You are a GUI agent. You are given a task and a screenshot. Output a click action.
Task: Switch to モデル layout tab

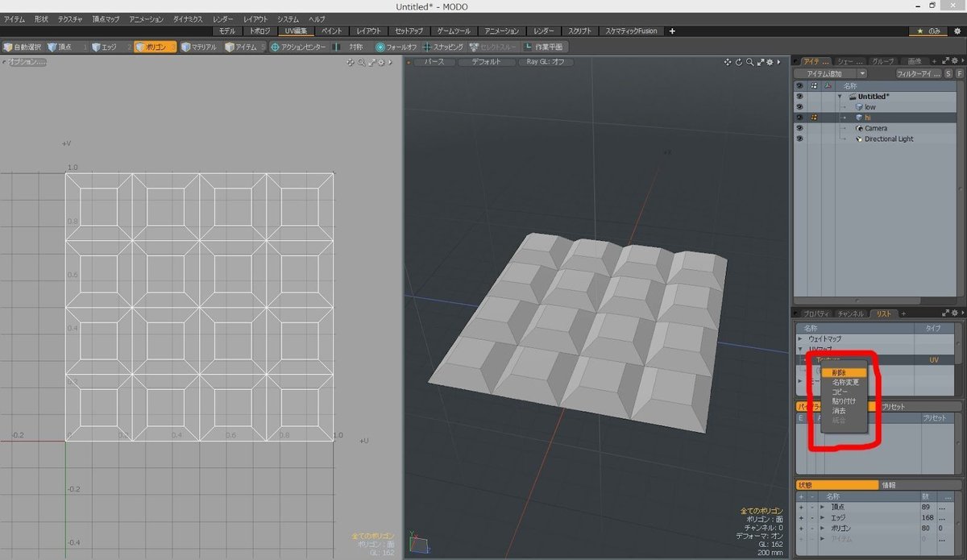228,31
